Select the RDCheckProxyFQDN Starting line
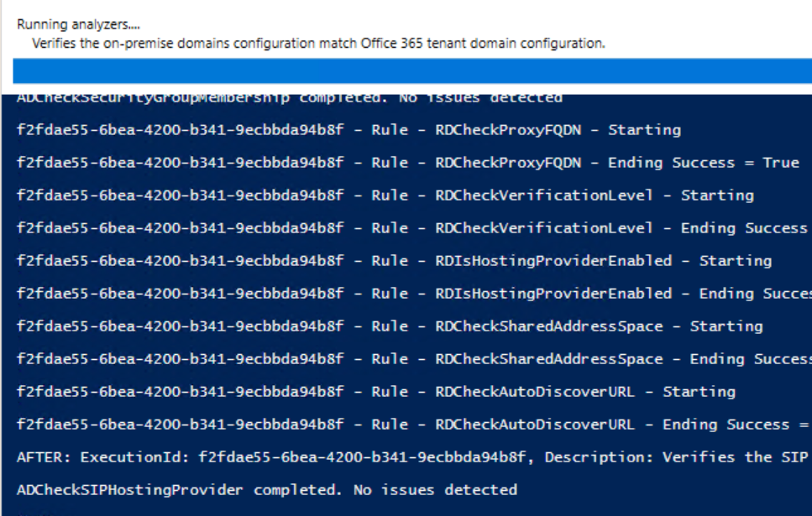This screenshot has width=812, height=516. (348, 130)
